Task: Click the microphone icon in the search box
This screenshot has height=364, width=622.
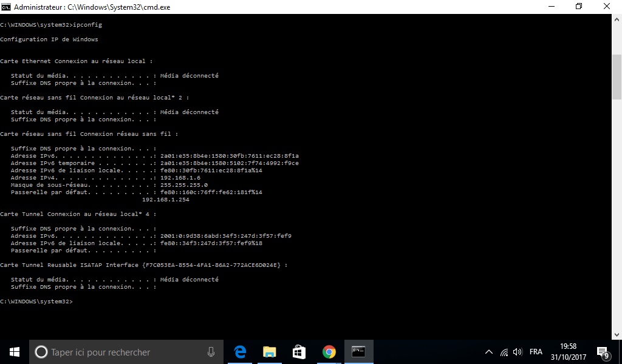Action: tap(211, 352)
